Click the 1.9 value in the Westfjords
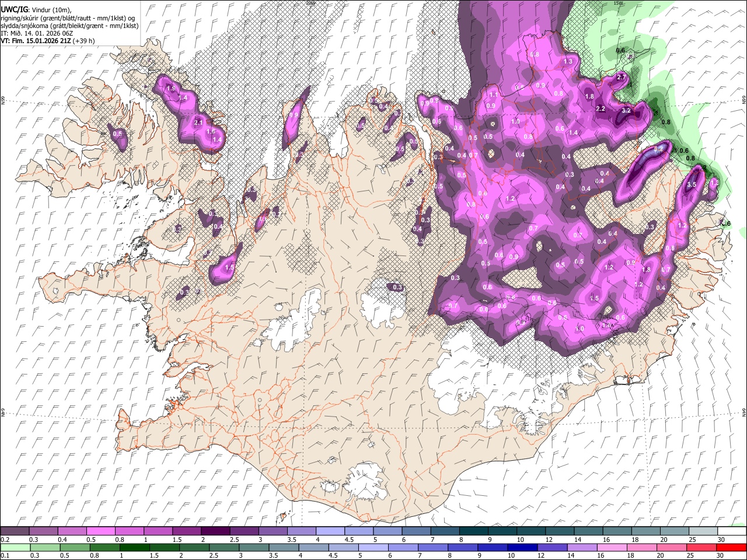Image resolution: width=747 pixels, height=560 pixels. point(171,88)
